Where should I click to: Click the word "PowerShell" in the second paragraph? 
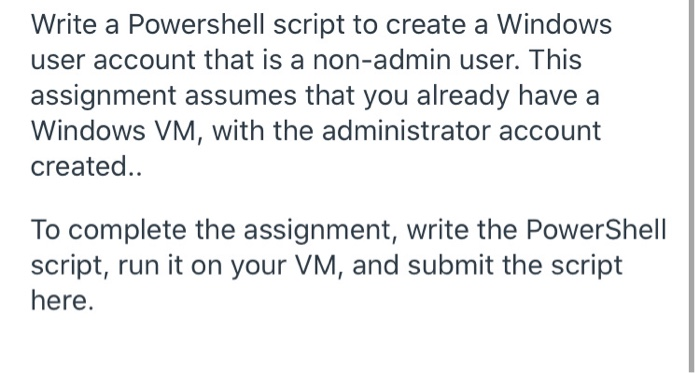tap(596, 229)
